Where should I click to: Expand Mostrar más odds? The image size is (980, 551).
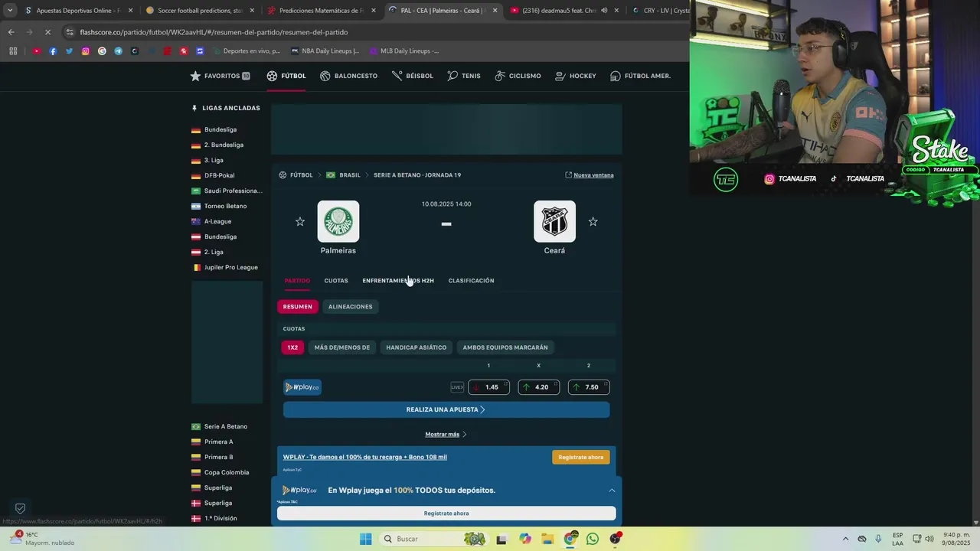pos(446,435)
